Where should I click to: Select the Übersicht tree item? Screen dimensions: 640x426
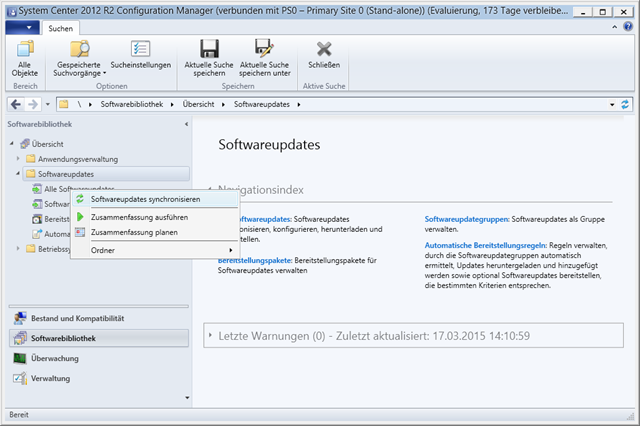point(47,144)
